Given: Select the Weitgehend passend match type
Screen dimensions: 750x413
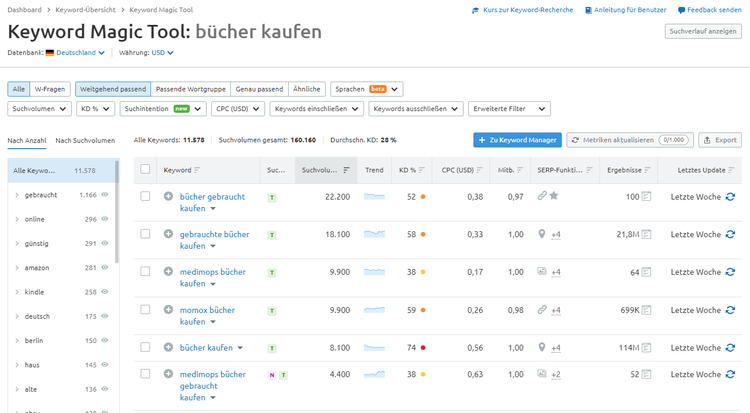Looking at the screenshot, I should click(113, 89).
